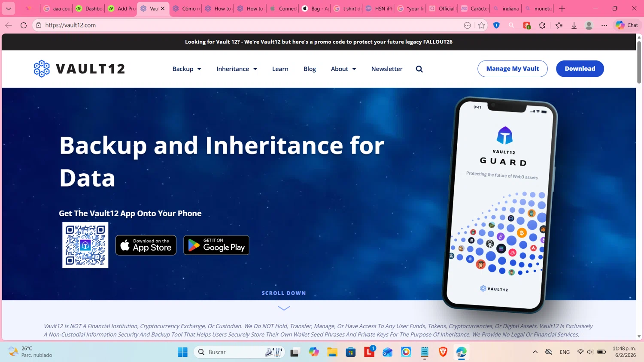Click the Manage My Vault button
This screenshot has width=644, height=362.
click(513, 69)
